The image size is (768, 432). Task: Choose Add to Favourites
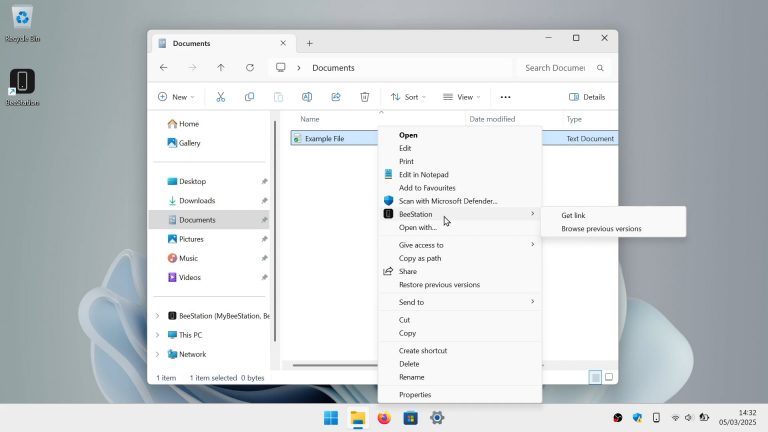460,188
